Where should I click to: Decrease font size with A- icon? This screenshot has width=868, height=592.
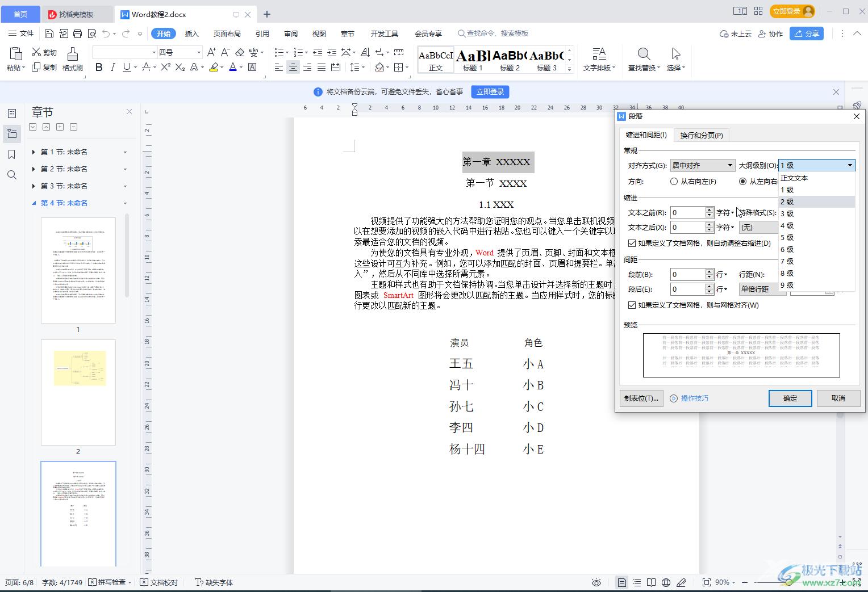(x=225, y=52)
